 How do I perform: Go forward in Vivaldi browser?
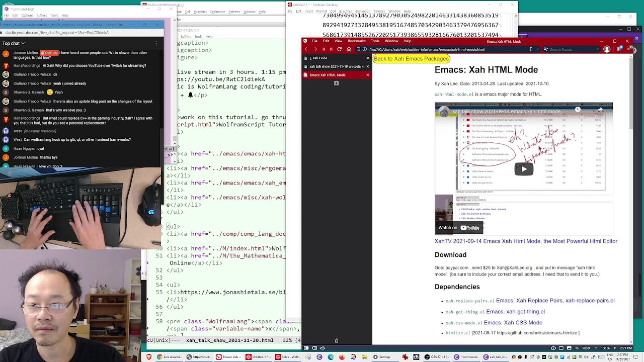[x=315, y=49]
